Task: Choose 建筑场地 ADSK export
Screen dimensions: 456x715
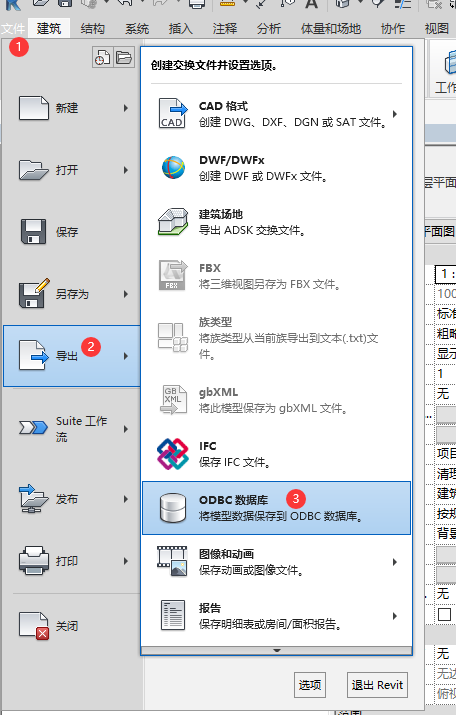Action: click(x=276, y=222)
